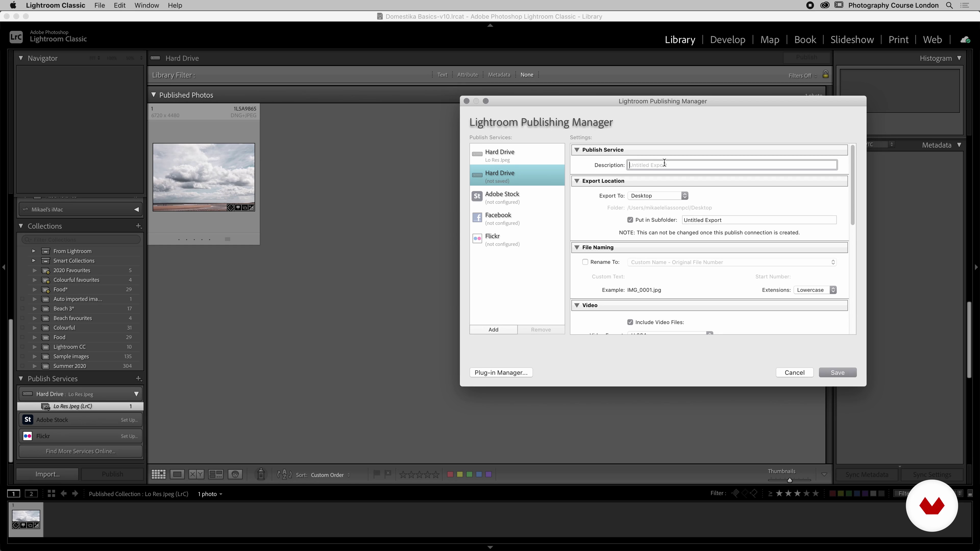980x551 pixels.
Task: Open Compare view (XY) icon
Action: pyautogui.click(x=196, y=474)
